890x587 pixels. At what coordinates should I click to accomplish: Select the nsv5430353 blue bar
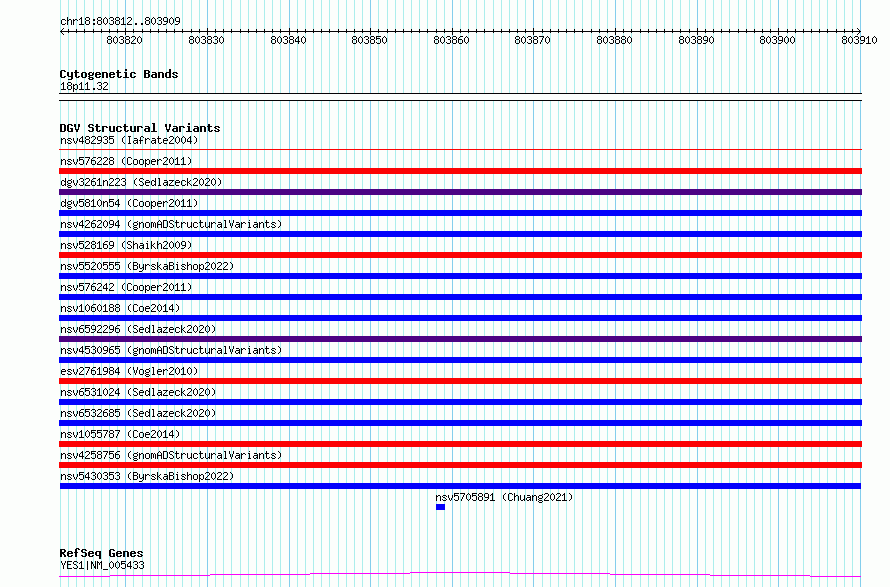[x=460, y=486]
